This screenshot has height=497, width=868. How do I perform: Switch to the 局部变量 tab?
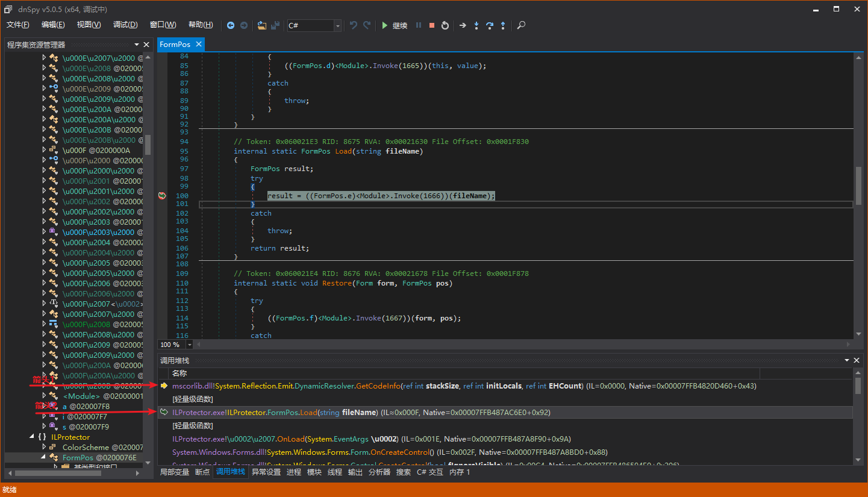click(175, 472)
